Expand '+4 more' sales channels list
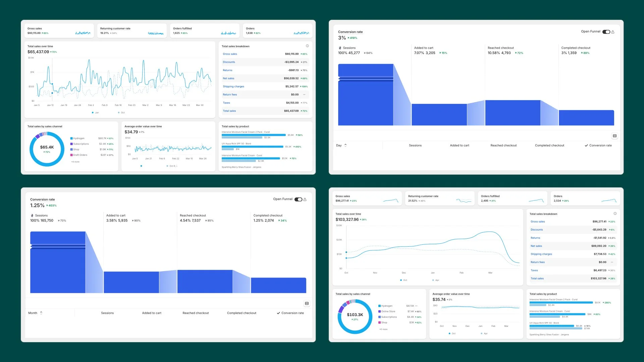 (75, 162)
